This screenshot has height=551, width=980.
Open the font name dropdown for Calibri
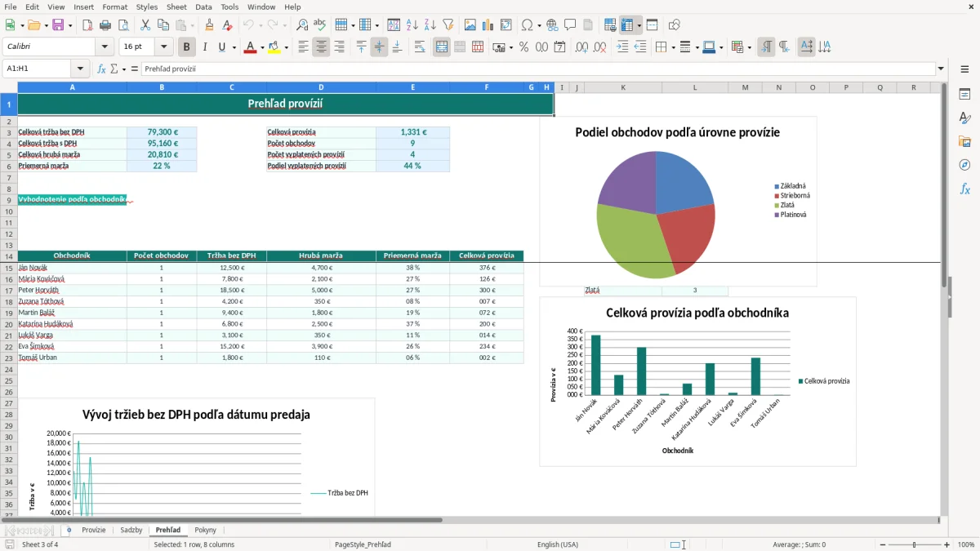tap(105, 47)
